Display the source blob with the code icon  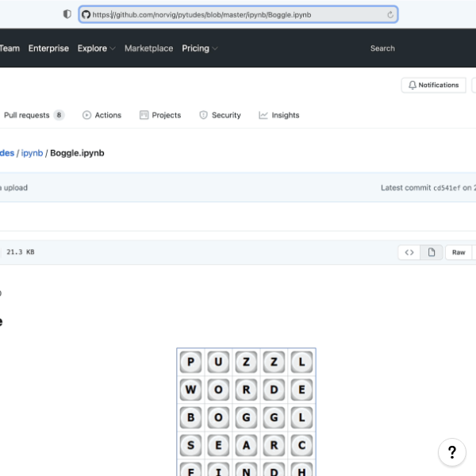(409, 252)
